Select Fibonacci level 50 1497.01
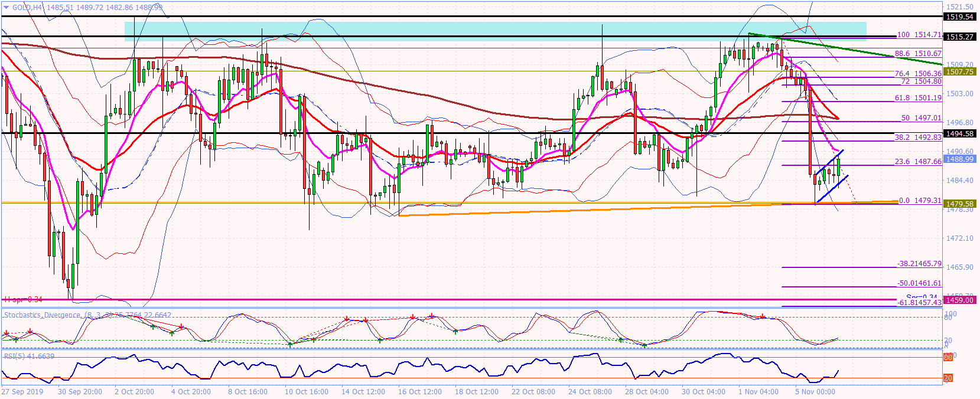980x399 pixels. (x=921, y=118)
